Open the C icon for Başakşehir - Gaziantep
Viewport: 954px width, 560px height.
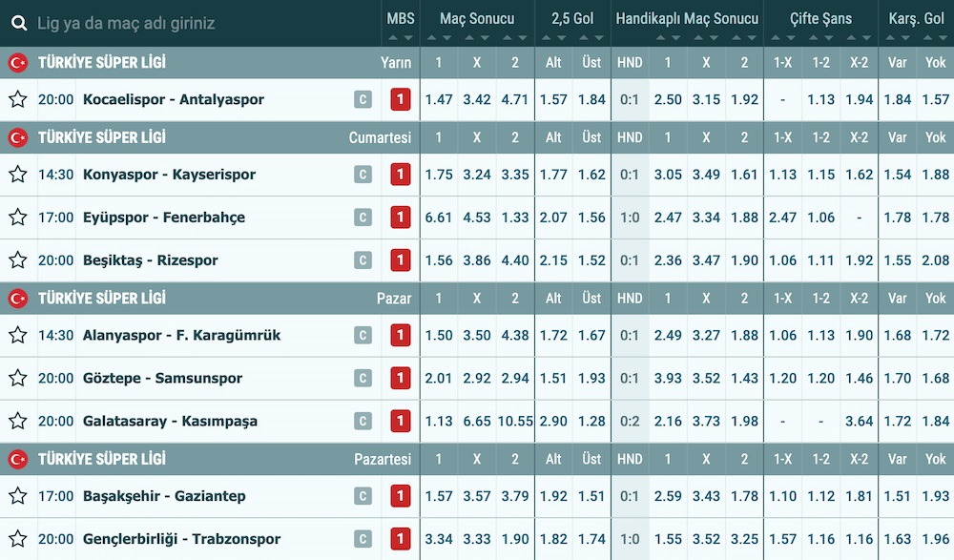363,496
